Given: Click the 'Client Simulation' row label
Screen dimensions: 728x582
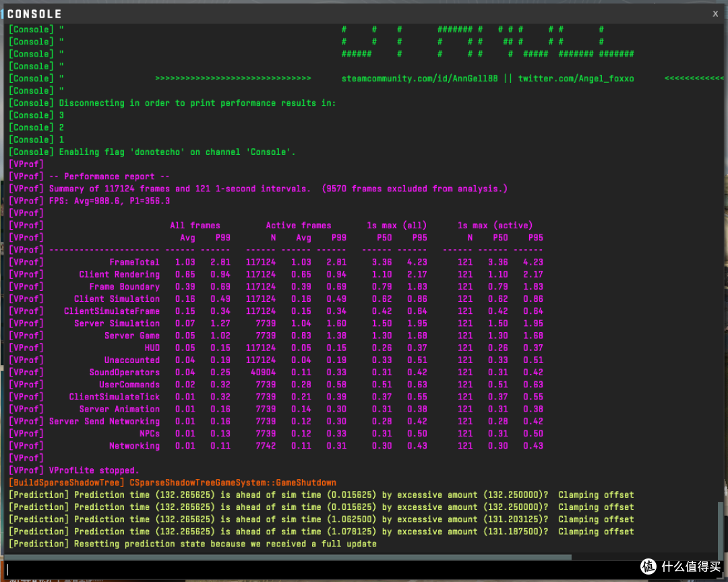Looking at the screenshot, I should (117, 299).
